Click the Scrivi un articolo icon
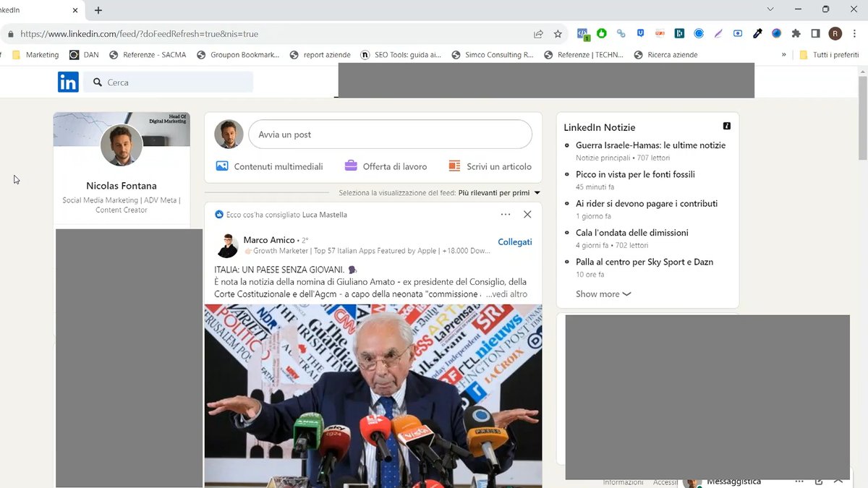Screen dimensions: 868x488 tap(454, 166)
